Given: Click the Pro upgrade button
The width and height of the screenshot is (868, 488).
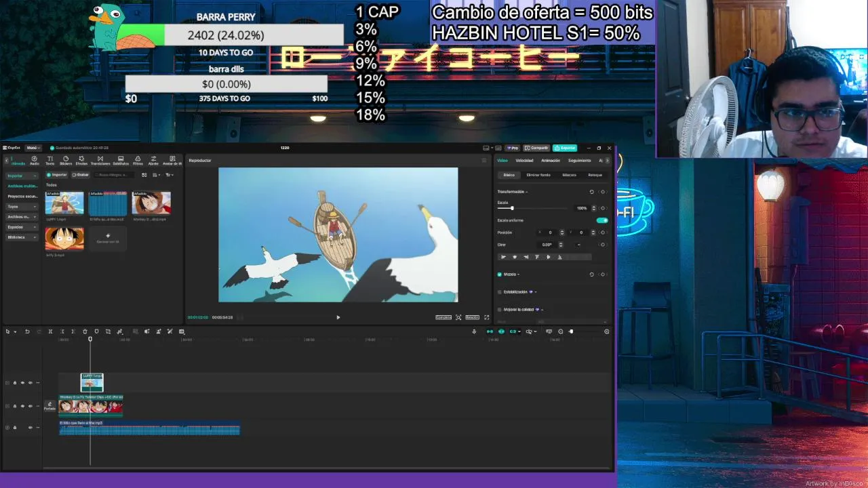Looking at the screenshot, I should click(x=513, y=148).
